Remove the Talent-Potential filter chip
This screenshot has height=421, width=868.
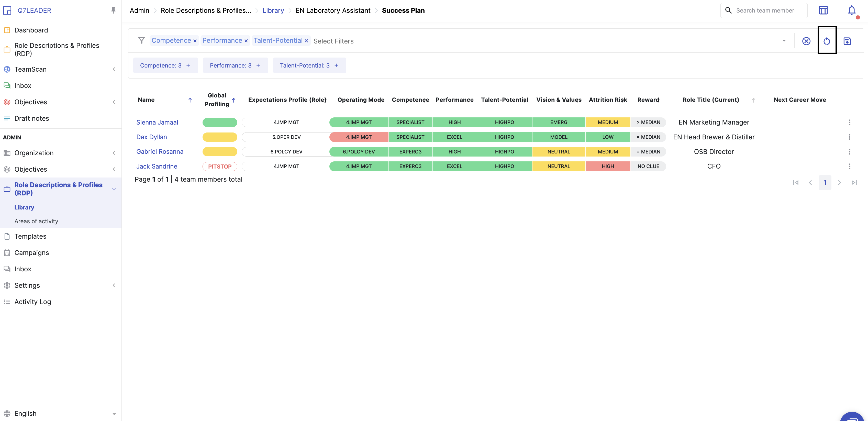coord(306,41)
